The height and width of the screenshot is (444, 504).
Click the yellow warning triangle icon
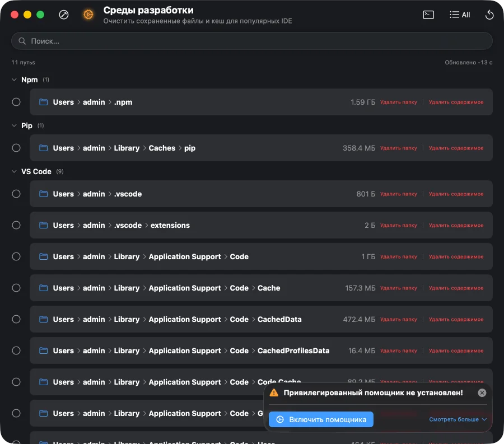point(274,392)
